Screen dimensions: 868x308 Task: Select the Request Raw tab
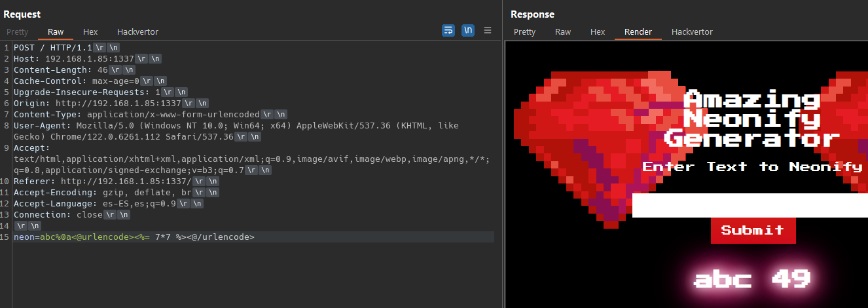coord(56,31)
